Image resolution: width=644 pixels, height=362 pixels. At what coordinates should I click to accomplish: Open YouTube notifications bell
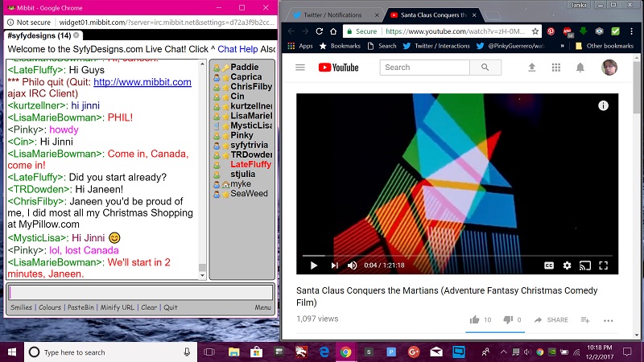580,68
